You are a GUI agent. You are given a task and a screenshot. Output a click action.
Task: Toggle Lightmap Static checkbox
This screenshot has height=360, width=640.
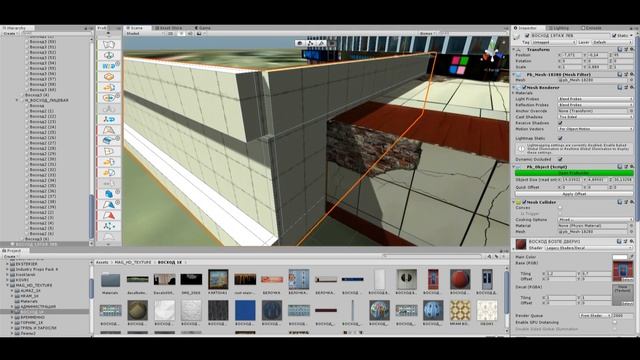click(560, 138)
